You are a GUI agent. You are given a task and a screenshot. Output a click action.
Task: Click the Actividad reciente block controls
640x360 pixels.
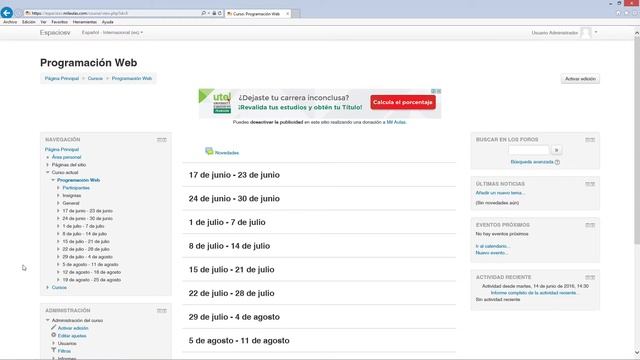(590, 277)
